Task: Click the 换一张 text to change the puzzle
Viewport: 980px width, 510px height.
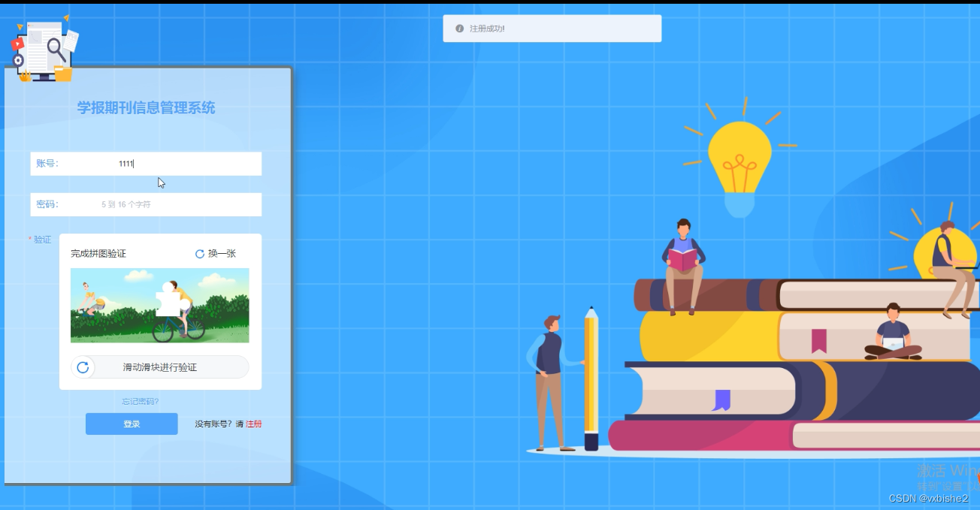Action: pyautogui.click(x=222, y=254)
